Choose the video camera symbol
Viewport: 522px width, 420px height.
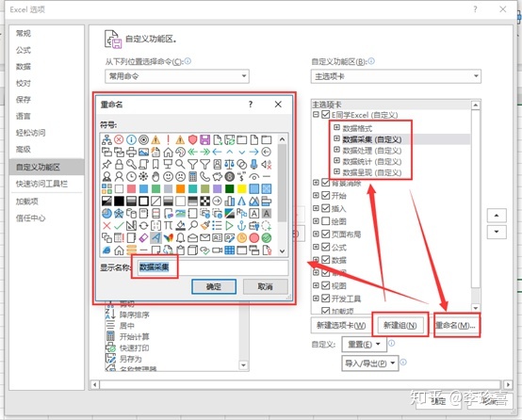(218, 250)
